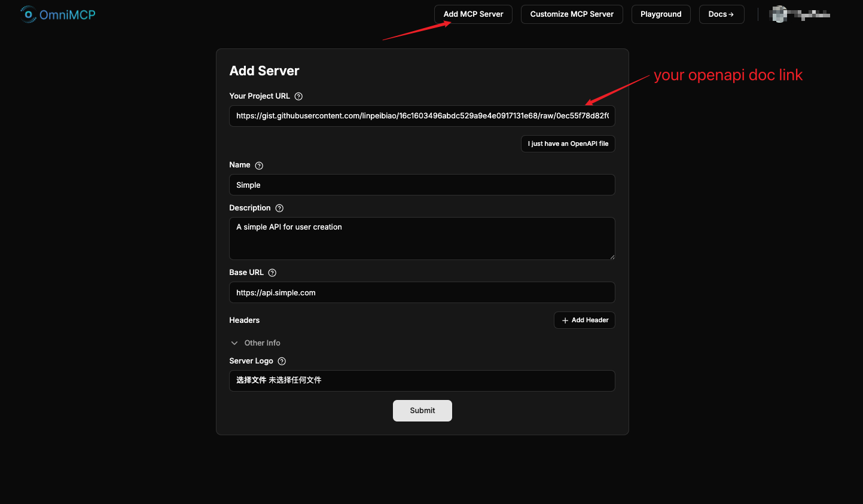The image size is (863, 504).
Task: Click the Description text area
Action: coord(422,239)
